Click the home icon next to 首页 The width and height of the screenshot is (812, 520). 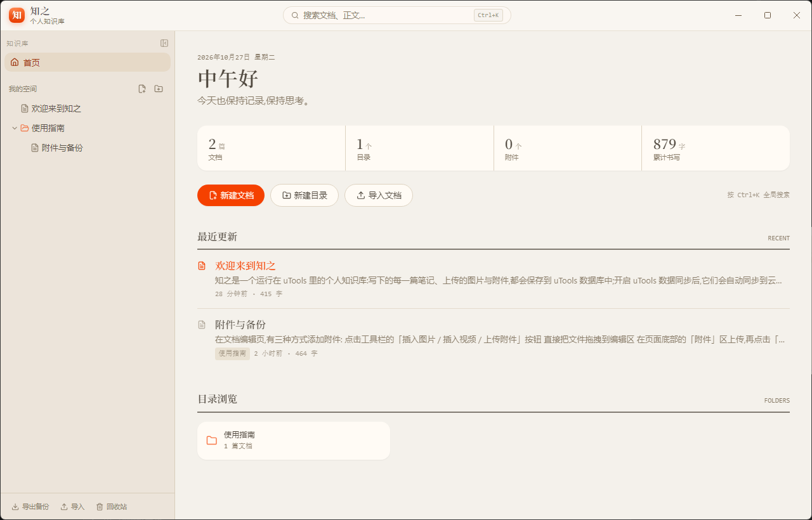point(15,62)
